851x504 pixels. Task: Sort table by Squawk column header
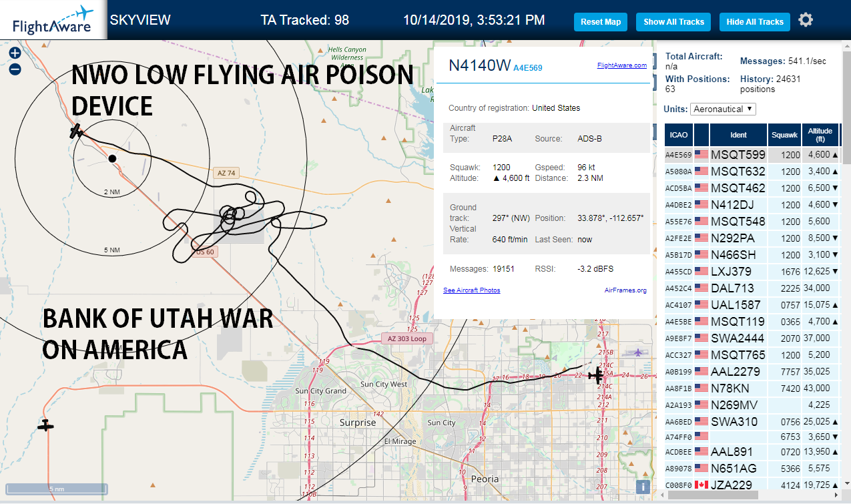pyautogui.click(x=784, y=135)
